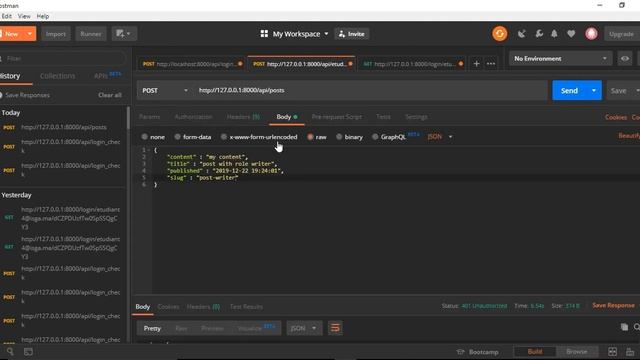640x360 pixels.
Task: Click the wrap lines icon in response
Action: tap(335, 328)
